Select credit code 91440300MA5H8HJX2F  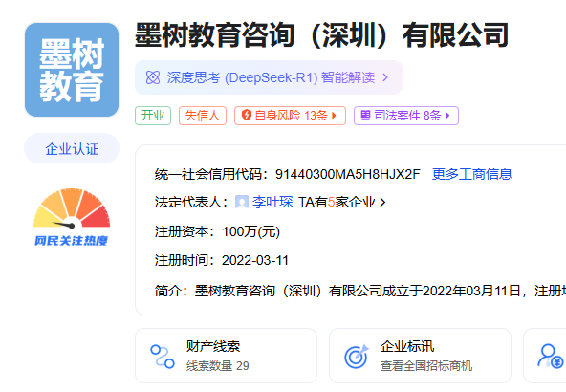[x=348, y=174]
